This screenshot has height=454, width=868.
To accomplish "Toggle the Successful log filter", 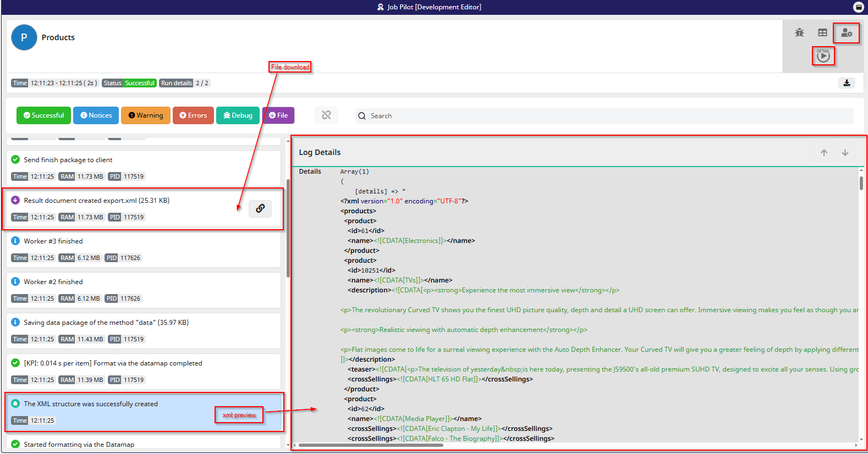I will click(44, 115).
